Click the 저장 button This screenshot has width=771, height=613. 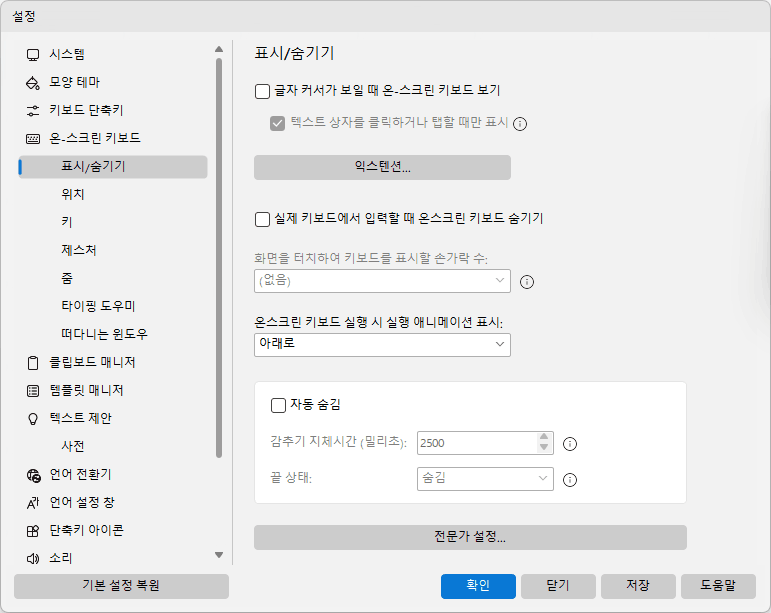(x=638, y=586)
